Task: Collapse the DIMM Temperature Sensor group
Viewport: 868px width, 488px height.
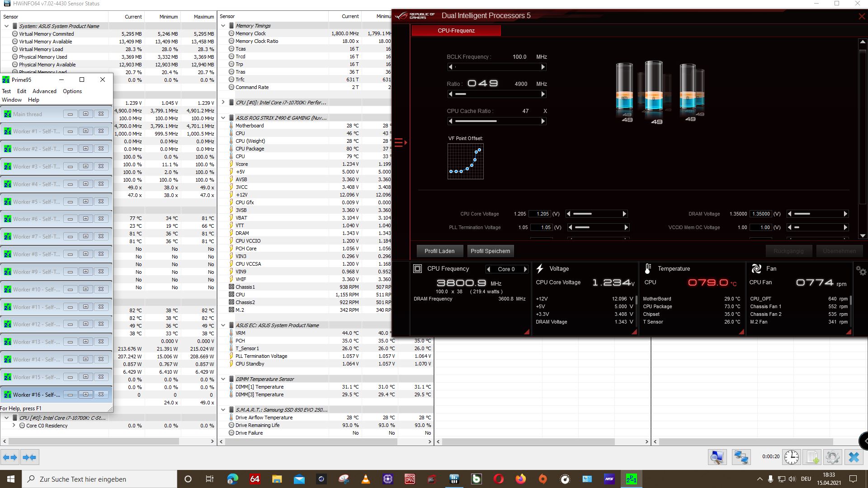Action: tap(223, 379)
